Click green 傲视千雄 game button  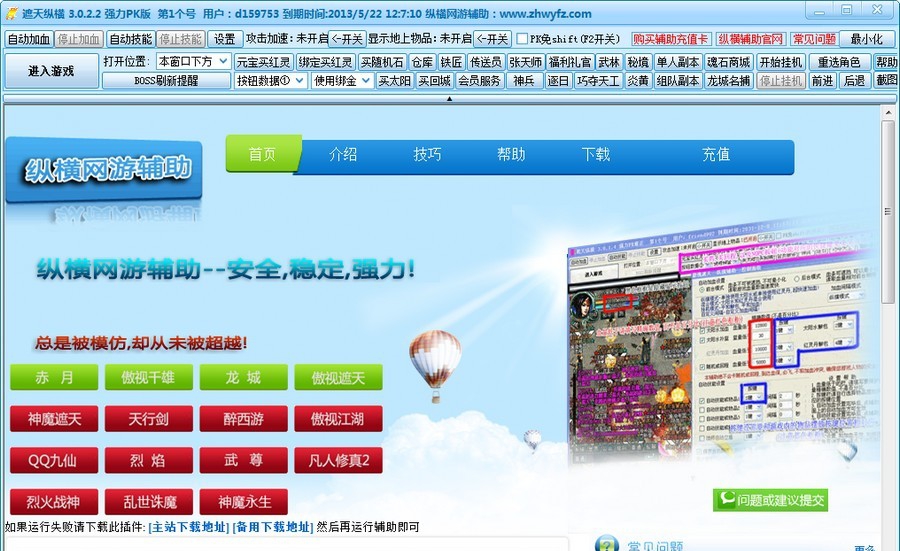(x=149, y=378)
